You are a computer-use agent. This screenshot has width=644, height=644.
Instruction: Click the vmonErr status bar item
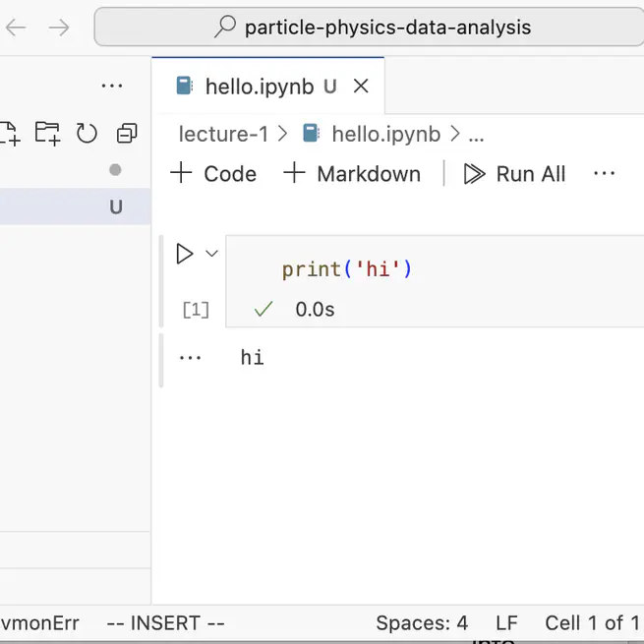(x=39, y=623)
